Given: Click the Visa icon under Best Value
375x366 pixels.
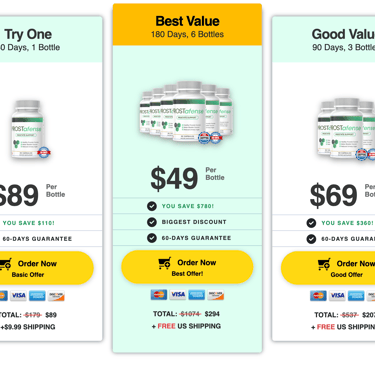Looking at the screenshot, I should [x=178, y=295].
